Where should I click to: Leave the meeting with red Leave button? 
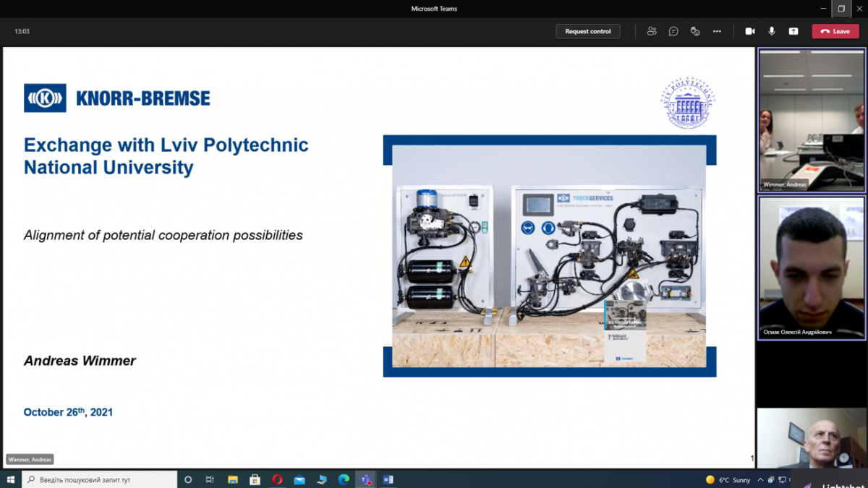(835, 31)
